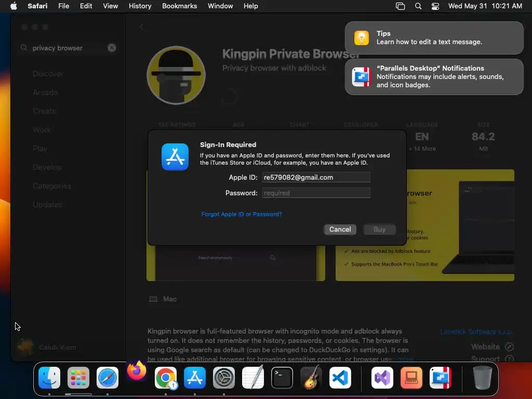
Task: Open GarageBand from the Dock
Action: 311,378
